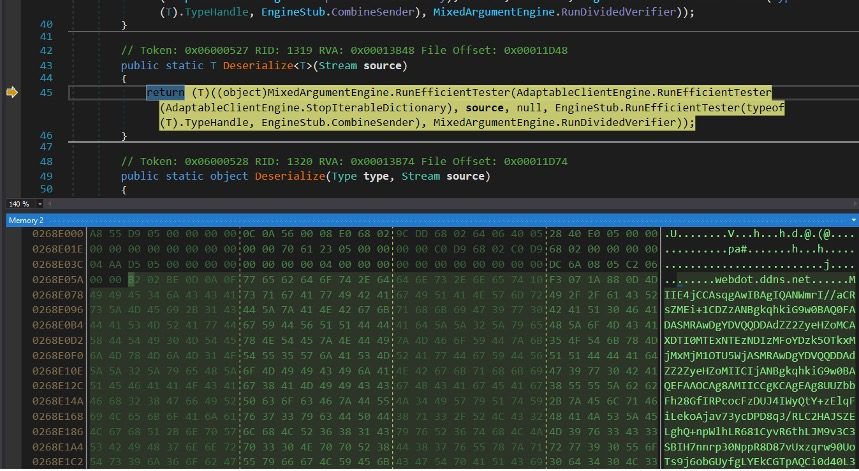Image resolution: width=859 pixels, height=471 pixels.
Task: Select memory address 0268E000
Action: [x=58, y=234]
